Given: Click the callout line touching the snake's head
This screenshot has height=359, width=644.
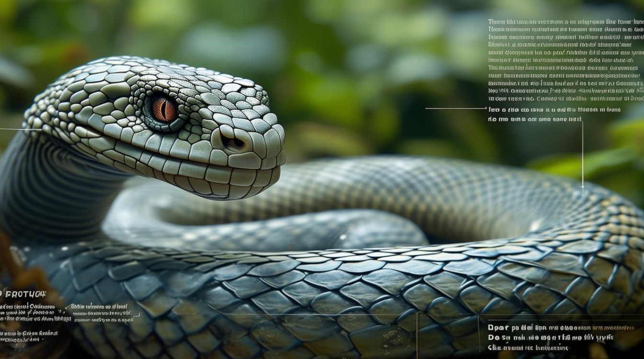Looking at the screenshot, I should point(19,129).
